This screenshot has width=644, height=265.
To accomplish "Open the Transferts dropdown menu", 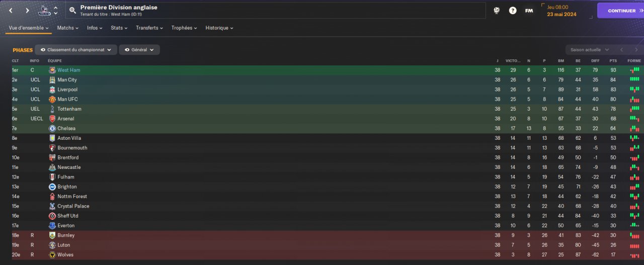I will [149, 28].
